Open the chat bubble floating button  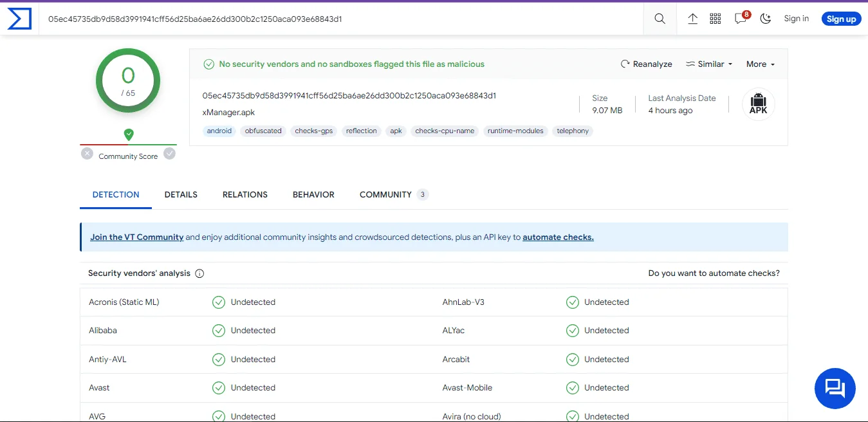[x=835, y=389]
